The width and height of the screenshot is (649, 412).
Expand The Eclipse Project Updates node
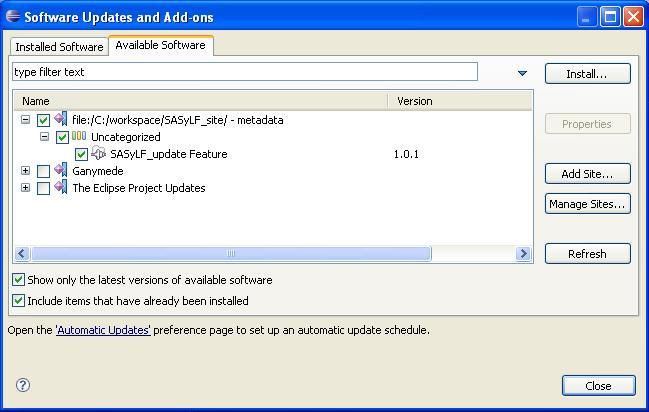pos(25,188)
